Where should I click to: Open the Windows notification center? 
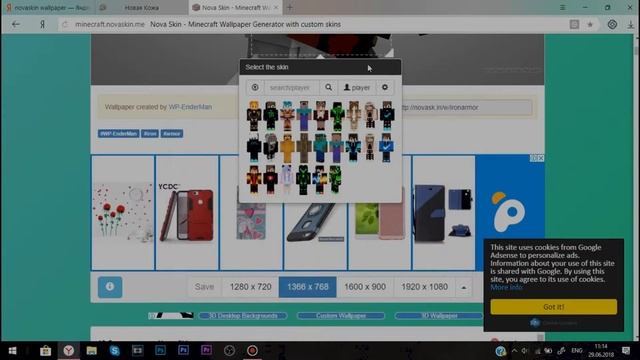pyautogui.click(x=627, y=350)
